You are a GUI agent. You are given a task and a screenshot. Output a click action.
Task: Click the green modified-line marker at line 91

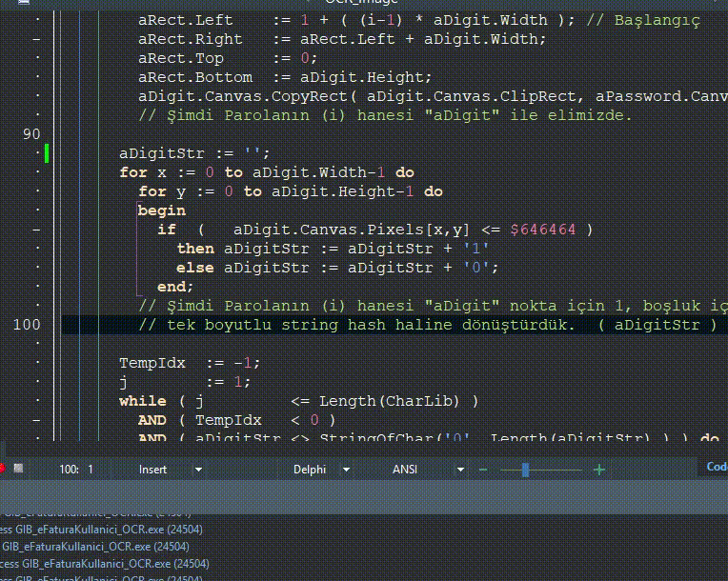pyautogui.click(x=47, y=153)
